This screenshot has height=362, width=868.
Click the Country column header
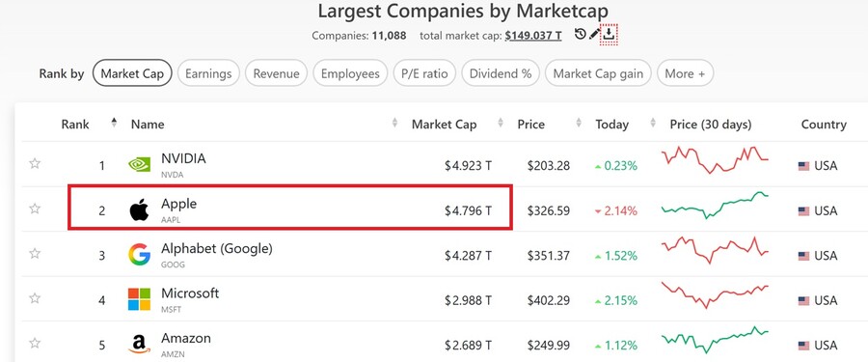[824, 125]
